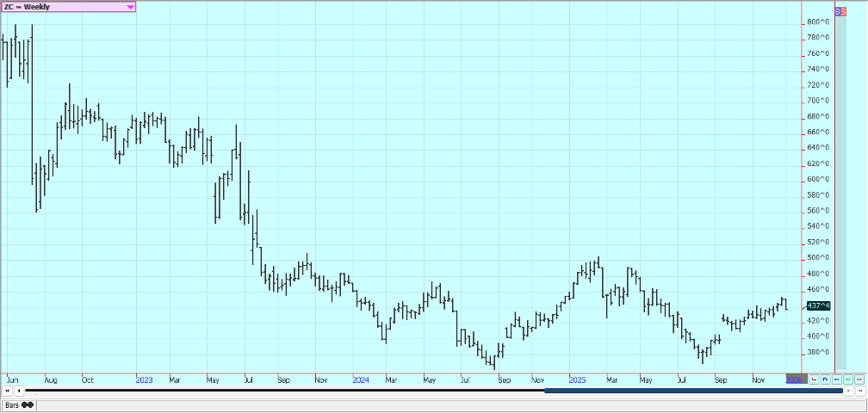Click the highlighted 2026 date label
The width and height of the screenshot is (868, 413).
(796, 379)
